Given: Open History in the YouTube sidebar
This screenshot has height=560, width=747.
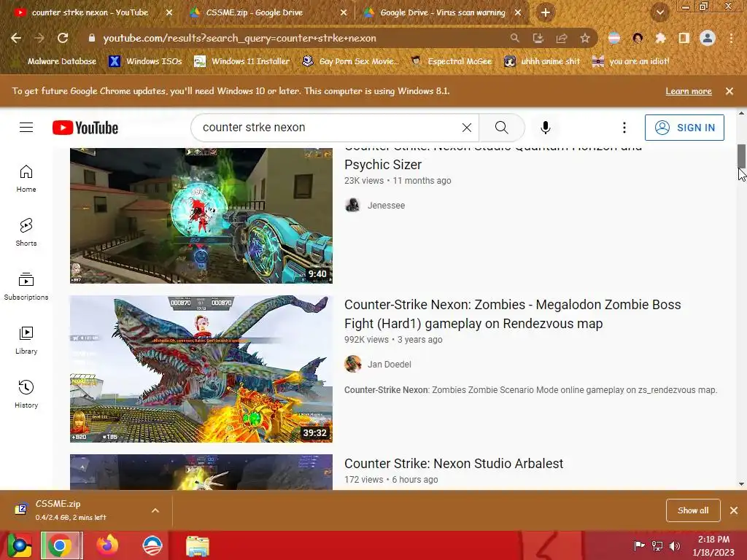Looking at the screenshot, I should coord(26,394).
